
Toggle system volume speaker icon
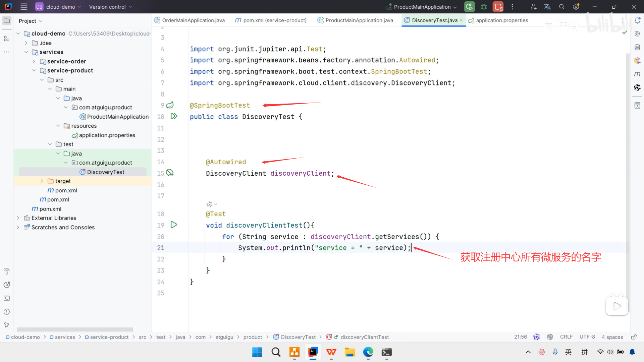click(610, 352)
